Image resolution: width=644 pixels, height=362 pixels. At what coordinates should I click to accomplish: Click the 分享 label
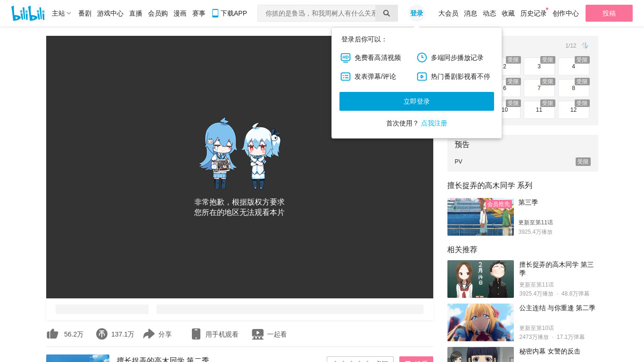165,334
